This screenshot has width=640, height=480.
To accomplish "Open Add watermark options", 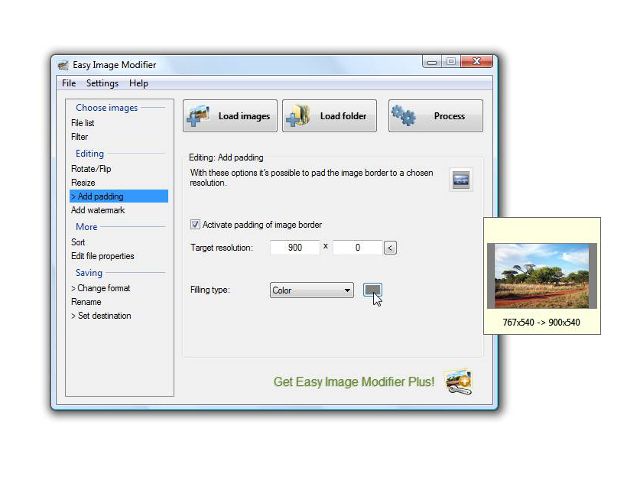I will click(x=98, y=210).
